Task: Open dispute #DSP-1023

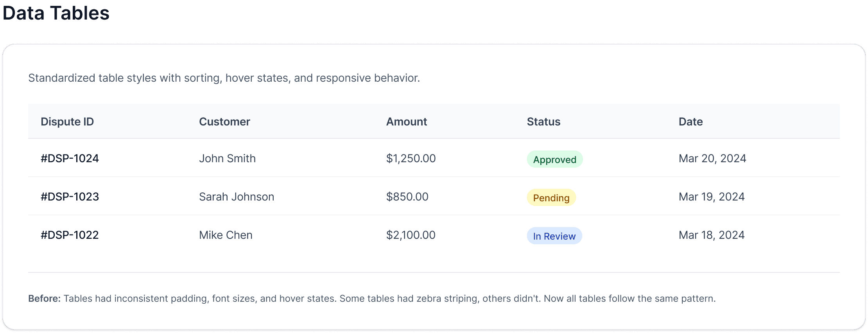Action: coord(70,197)
